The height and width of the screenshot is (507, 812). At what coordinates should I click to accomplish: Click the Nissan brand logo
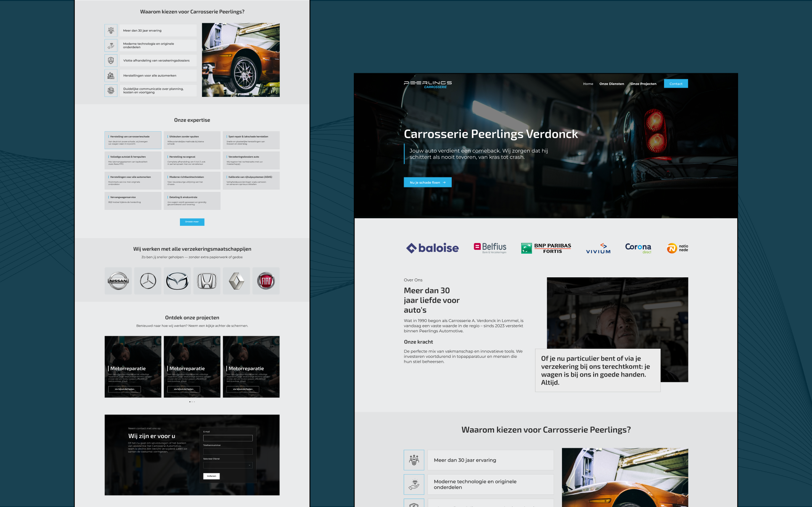tap(118, 281)
